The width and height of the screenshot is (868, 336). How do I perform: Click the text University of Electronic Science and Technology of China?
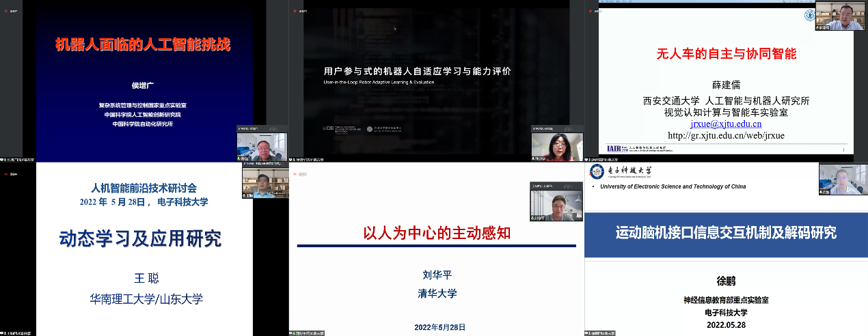coord(673,186)
